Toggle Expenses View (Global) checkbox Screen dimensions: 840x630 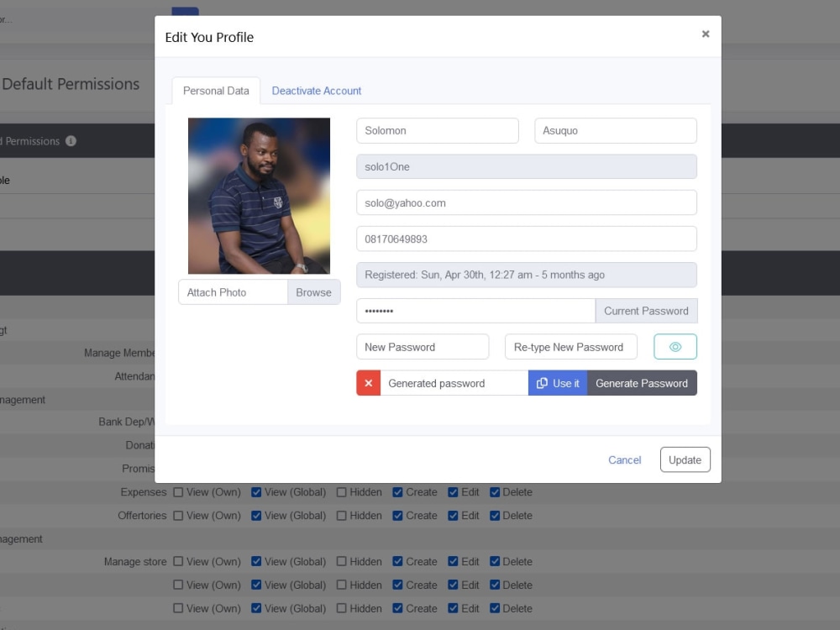tap(256, 491)
